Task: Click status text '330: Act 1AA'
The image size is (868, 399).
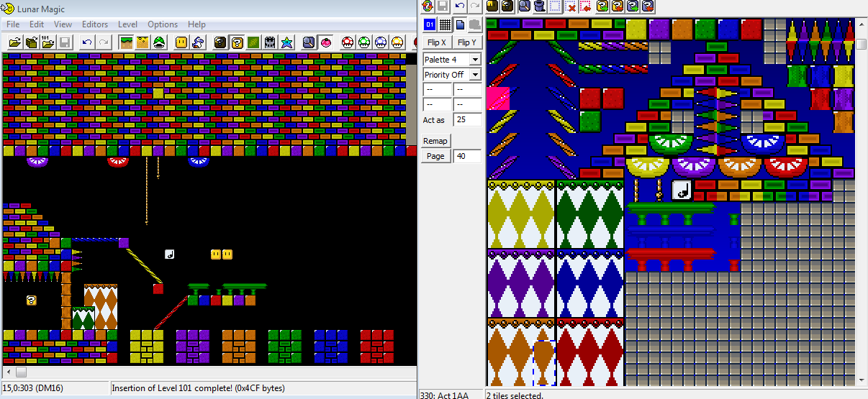Action: 445,395
